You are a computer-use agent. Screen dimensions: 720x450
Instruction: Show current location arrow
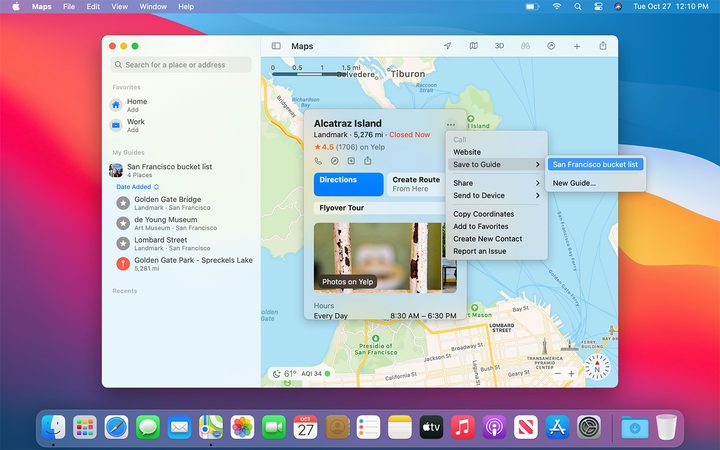447,46
